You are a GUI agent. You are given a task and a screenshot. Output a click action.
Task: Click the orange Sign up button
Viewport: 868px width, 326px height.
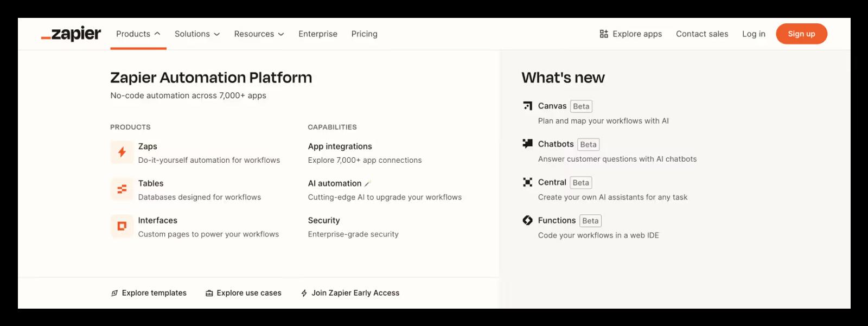[x=802, y=34]
